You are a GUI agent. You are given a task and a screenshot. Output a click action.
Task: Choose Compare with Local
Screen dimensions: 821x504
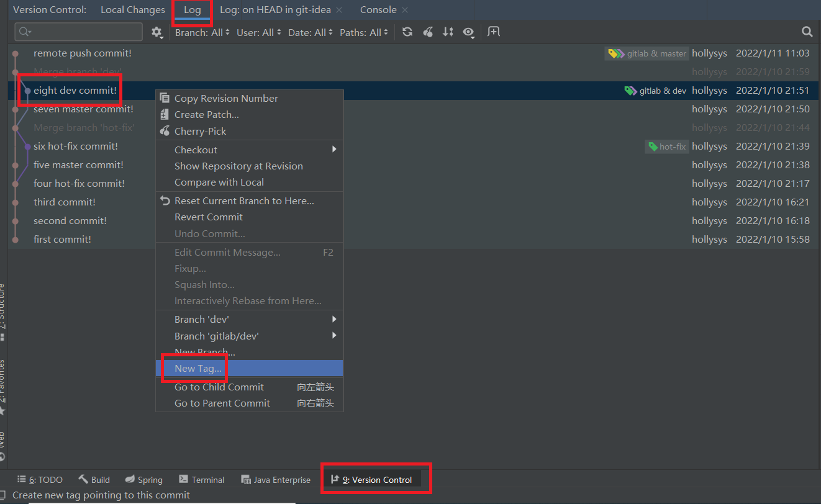pos(249,182)
